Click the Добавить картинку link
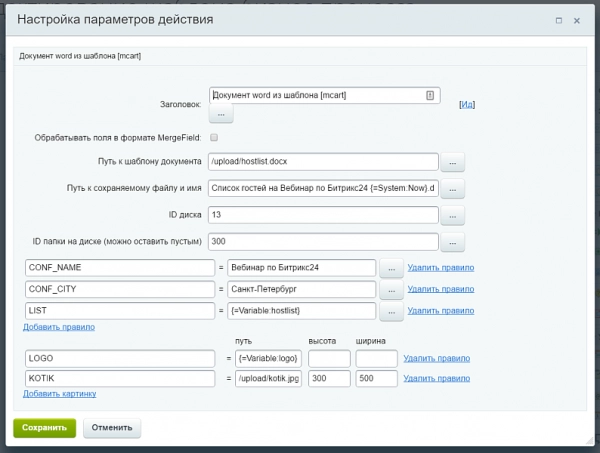Viewport: 600px width, 453px height. coord(60,394)
